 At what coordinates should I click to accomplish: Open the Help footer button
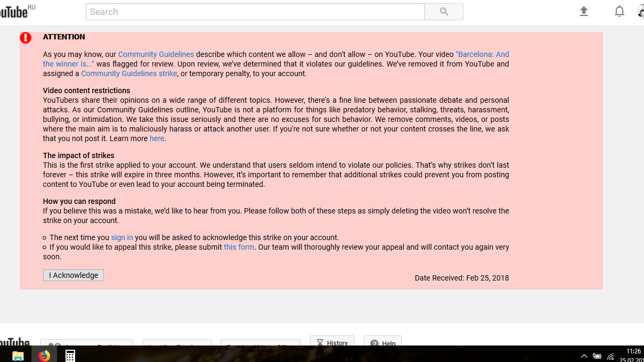(x=382, y=341)
